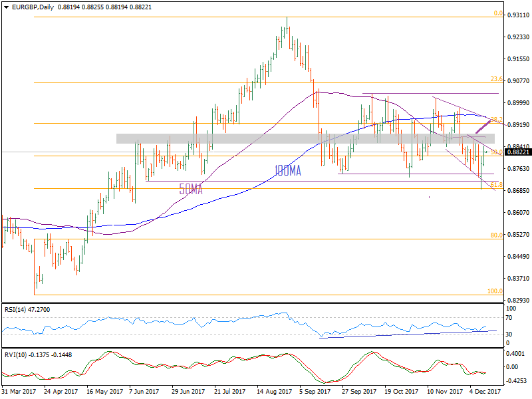Image resolution: width=532 pixels, height=399 pixels.
Task: Click the 50MA text label
Action: coord(191,190)
